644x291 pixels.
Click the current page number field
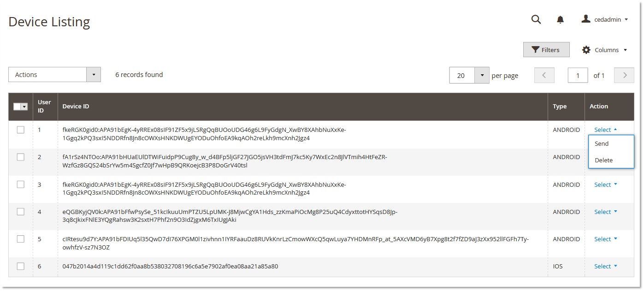tap(578, 76)
